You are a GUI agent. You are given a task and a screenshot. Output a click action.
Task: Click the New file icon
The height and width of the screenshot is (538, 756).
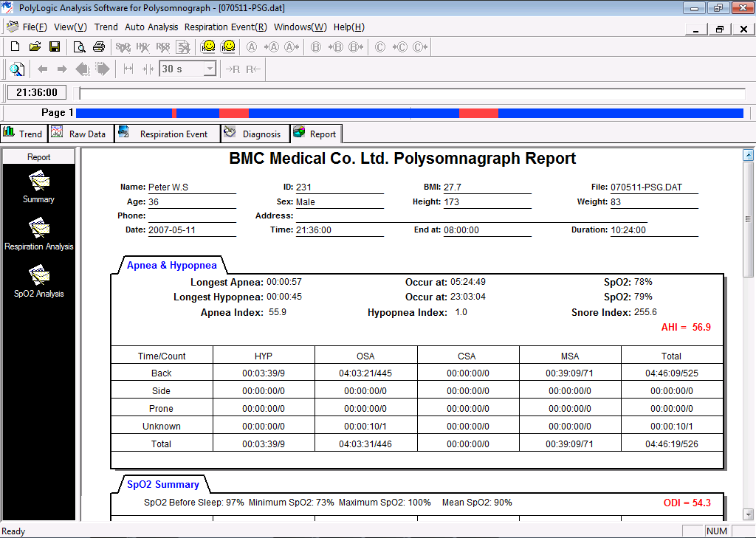point(15,46)
